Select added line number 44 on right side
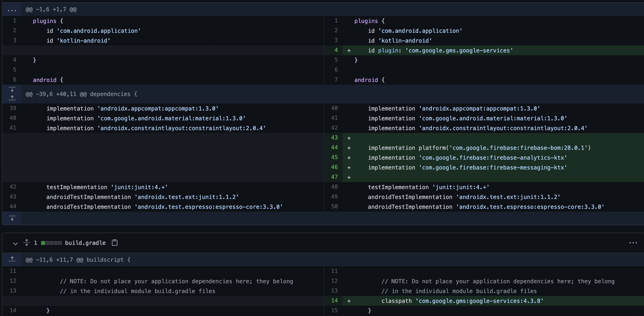Image resolution: width=644 pixels, height=316 pixels. tap(334, 147)
